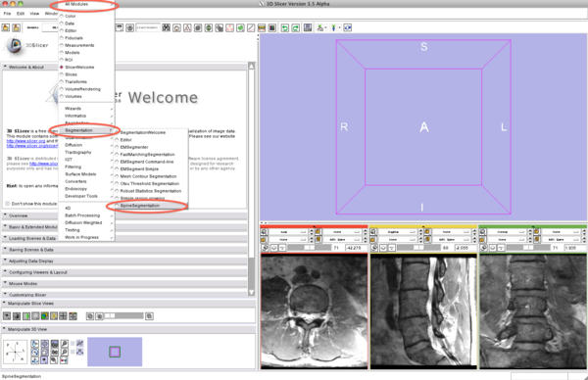Click the center view icon in Manipulate 3D View
The width and height of the screenshot is (588, 380).
[x=45, y=344]
